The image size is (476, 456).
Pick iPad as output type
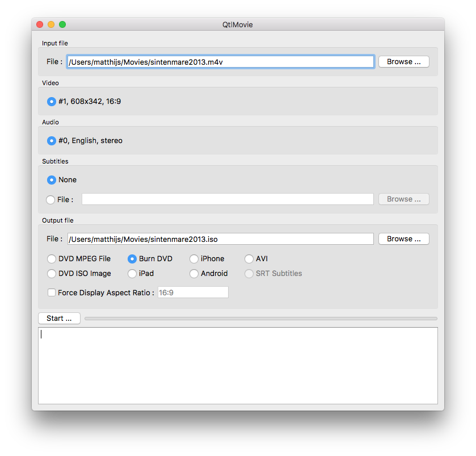132,274
